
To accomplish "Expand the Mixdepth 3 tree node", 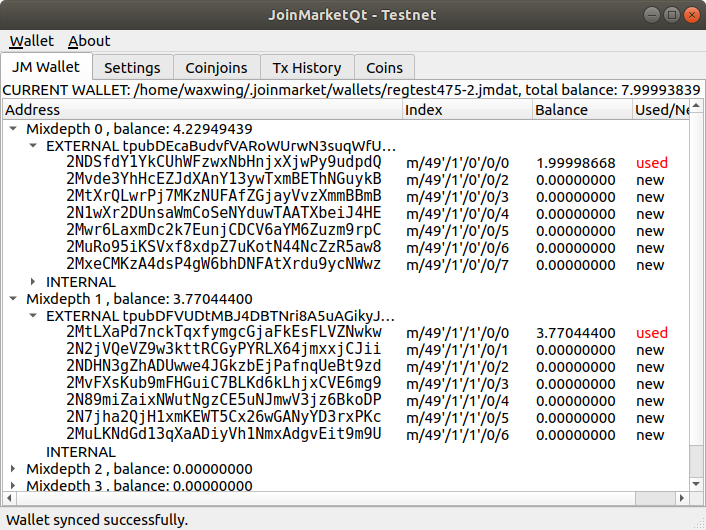I will point(12,486).
